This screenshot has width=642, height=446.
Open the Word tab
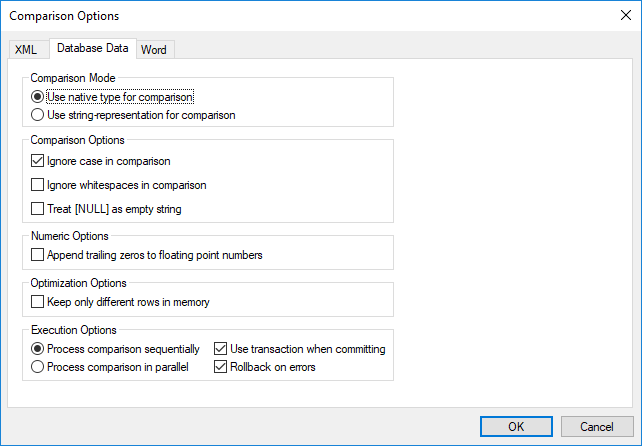tap(153, 50)
